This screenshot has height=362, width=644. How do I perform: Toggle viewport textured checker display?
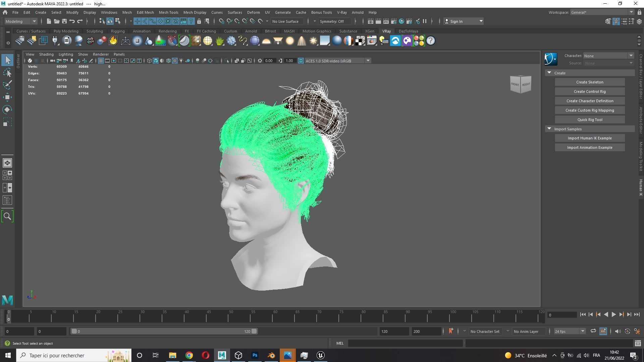click(x=175, y=61)
